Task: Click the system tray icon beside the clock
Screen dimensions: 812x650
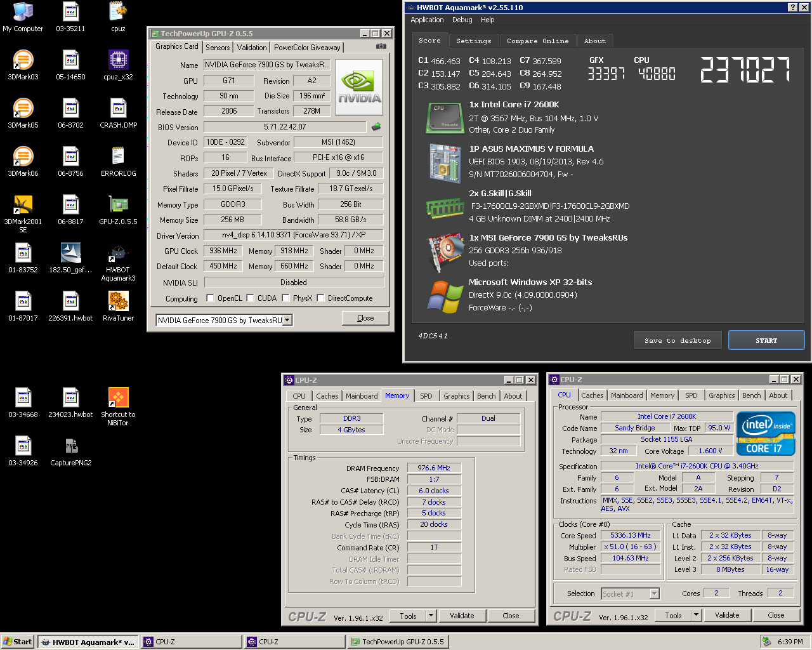Action: pyautogui.click(x=766, y=642)
